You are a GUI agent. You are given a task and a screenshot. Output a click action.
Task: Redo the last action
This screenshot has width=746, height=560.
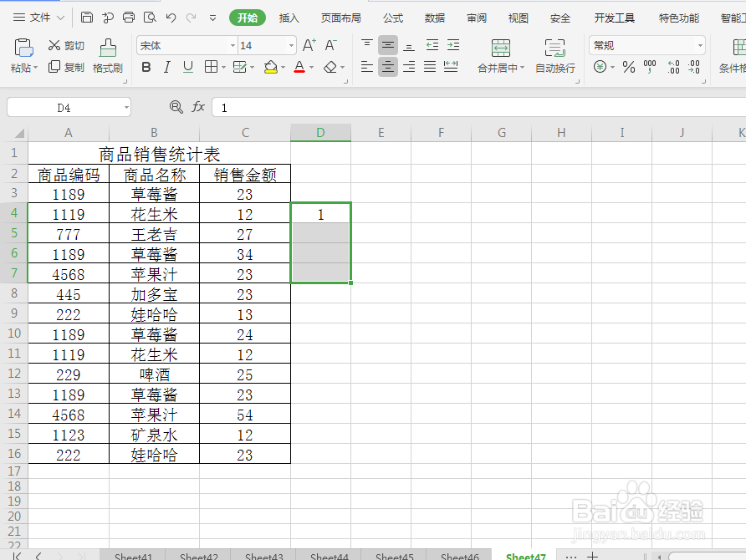coord(192,18)
